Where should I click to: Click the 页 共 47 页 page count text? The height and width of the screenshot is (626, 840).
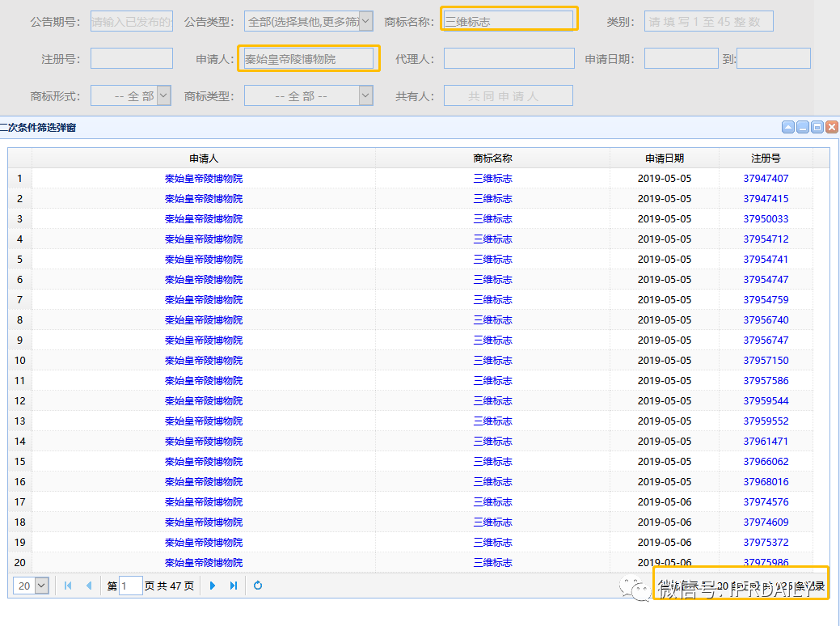point(169,586)
